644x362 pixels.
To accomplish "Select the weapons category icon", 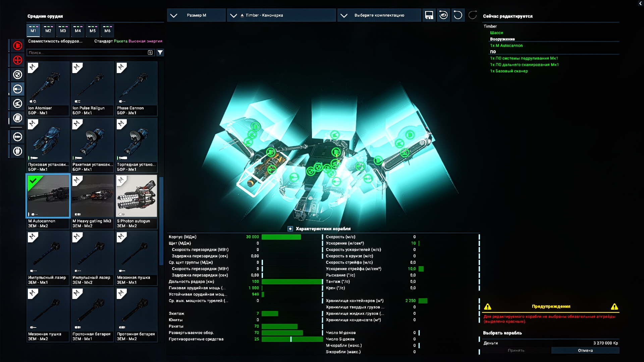I will (x=17, y=89).
